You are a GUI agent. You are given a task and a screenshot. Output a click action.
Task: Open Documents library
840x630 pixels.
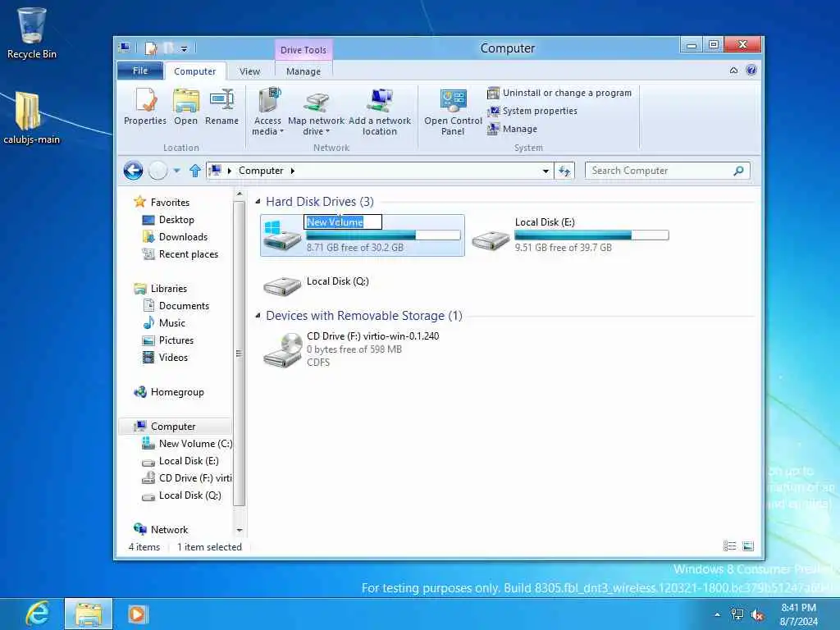tap(184, 305)
